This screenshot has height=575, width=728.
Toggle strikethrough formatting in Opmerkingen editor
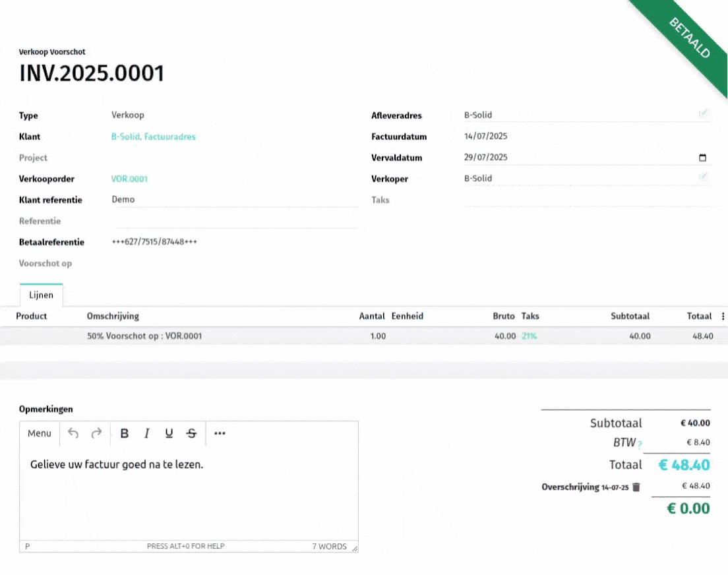click(x=191, y=433)
